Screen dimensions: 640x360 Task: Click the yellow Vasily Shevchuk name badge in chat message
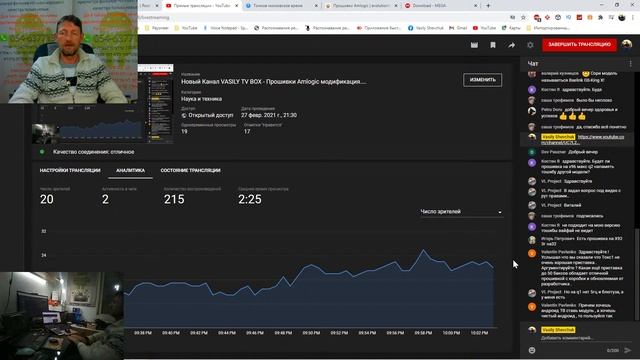558,137
